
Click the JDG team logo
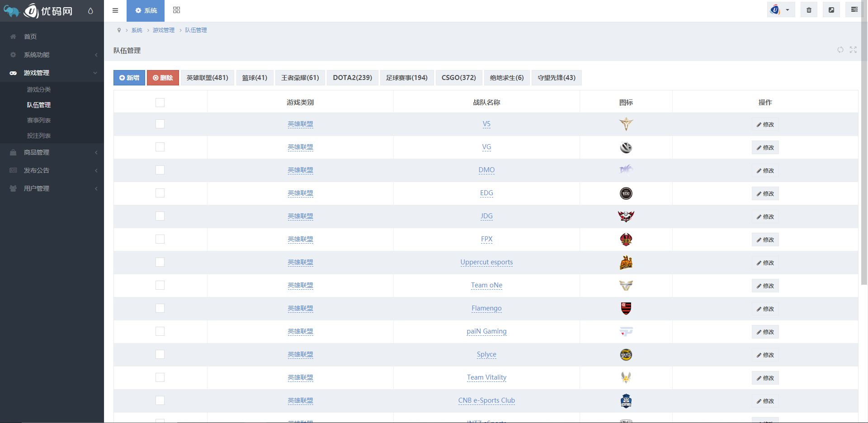click(626, 216)
